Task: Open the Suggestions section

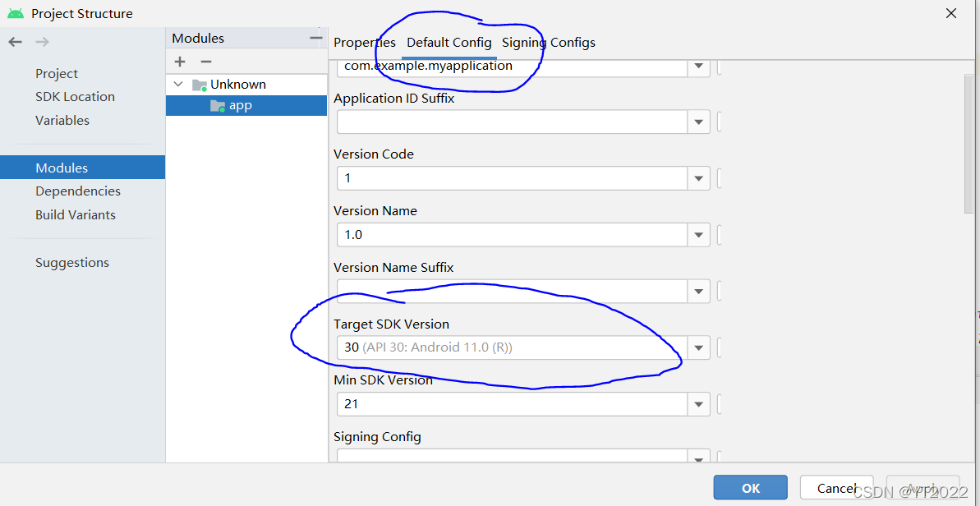Action: point(72,263)
